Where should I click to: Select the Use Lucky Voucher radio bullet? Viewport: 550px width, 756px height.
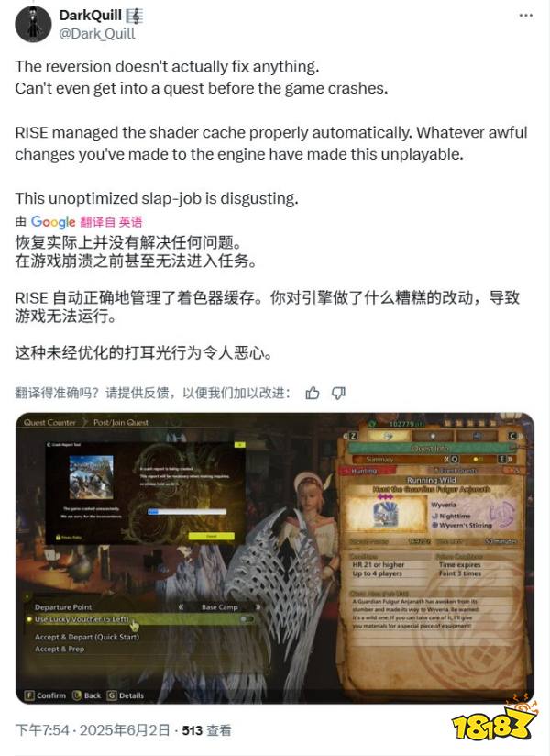(x=29, y=619)
